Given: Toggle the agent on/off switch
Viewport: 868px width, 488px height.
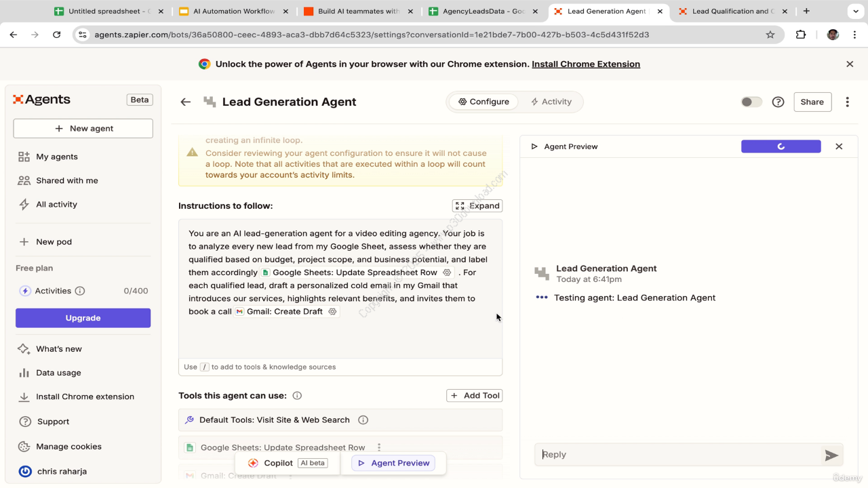Looking at the screenshot, I should coord(751,102).
